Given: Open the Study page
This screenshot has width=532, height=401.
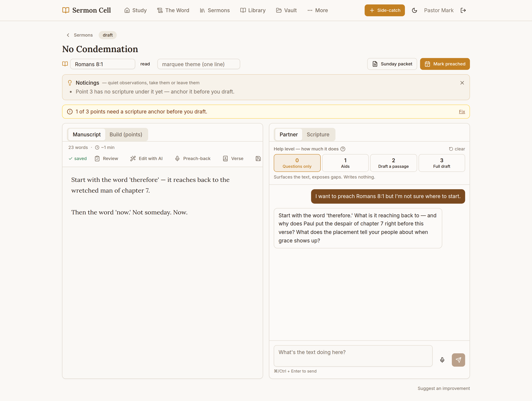Looking at the screenshot, I should tap(135, 10).
